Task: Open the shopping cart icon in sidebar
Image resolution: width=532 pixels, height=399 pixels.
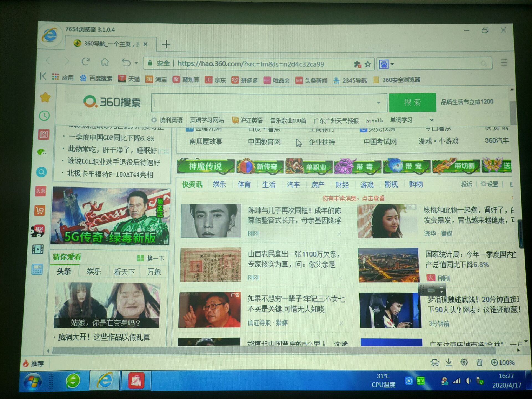Action: point(40,211)
